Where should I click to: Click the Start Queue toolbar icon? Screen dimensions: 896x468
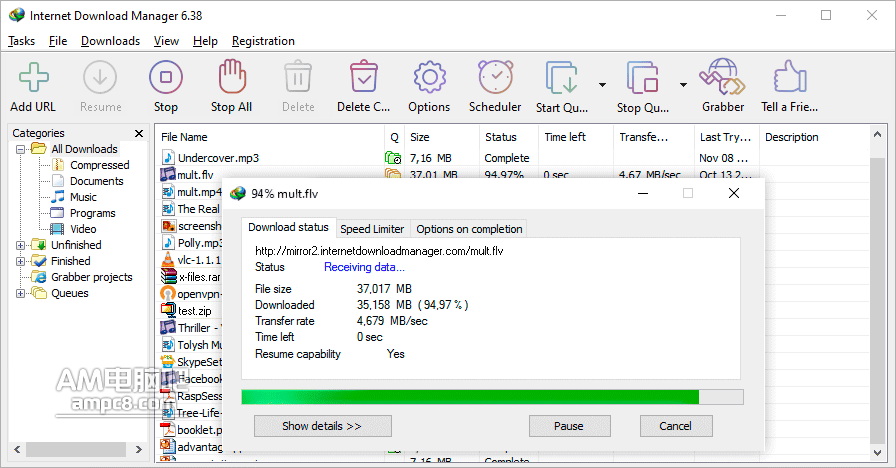(x=562, y=78)
